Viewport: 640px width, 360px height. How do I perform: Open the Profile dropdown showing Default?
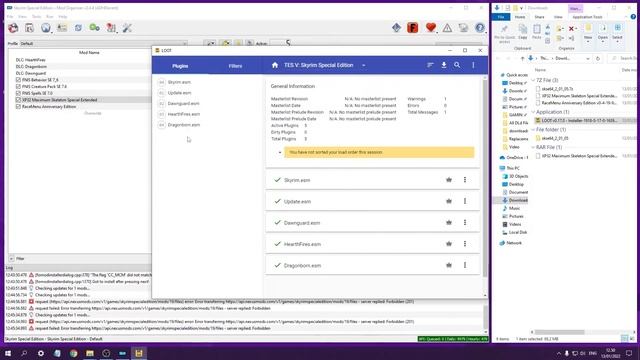click(x=104, y=43)
